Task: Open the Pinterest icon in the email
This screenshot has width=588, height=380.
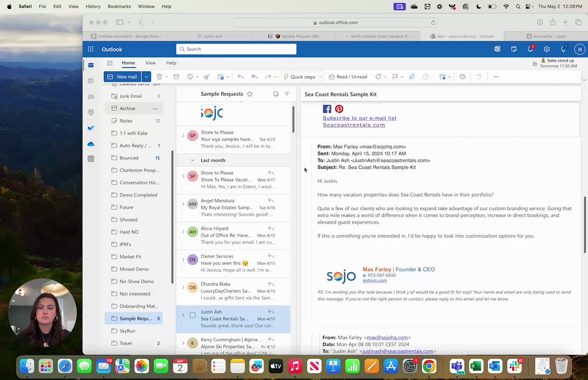Action: click(x=339, y=109)
